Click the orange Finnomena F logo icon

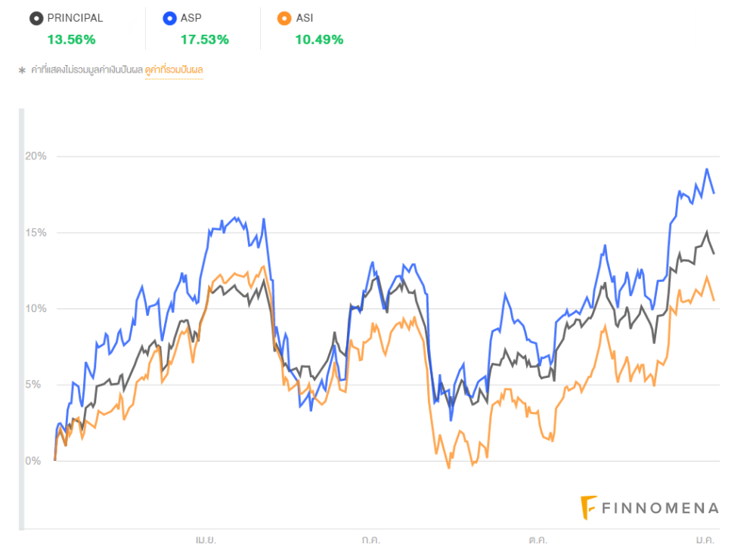click(588, 508)
